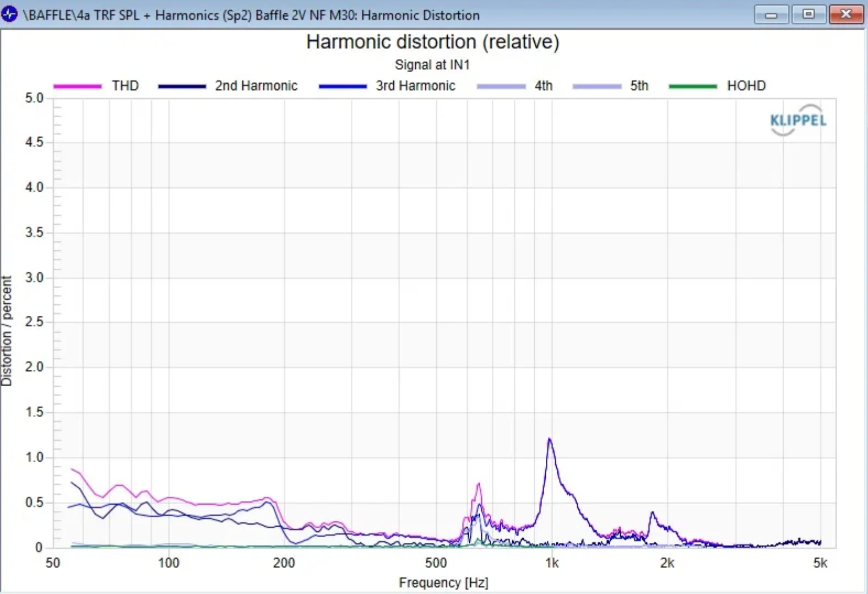The image size is (868, 594).
Task: Click the "200" frequency axis tick label
Action: [x=284, y=563]
